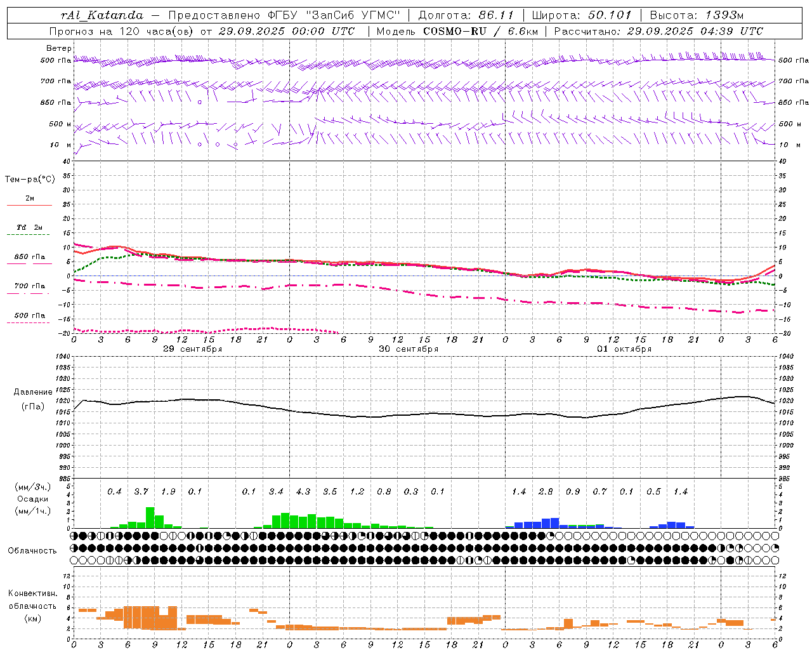812x650 pixels.
Task: Click the 3-hour precipitation value 0.4
Action: click(114, 491)
